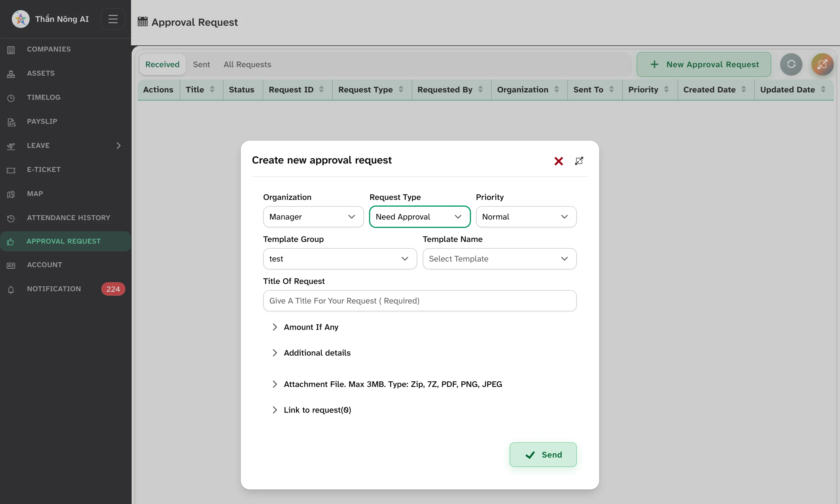Switch to the Sent tab
This screenshot has width=840, height=504.
click(x=201, y=64)
